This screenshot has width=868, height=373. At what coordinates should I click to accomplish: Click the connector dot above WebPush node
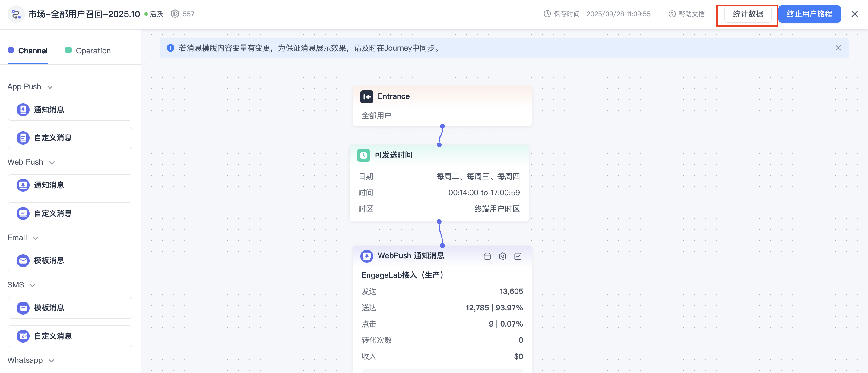click(442, 246)
